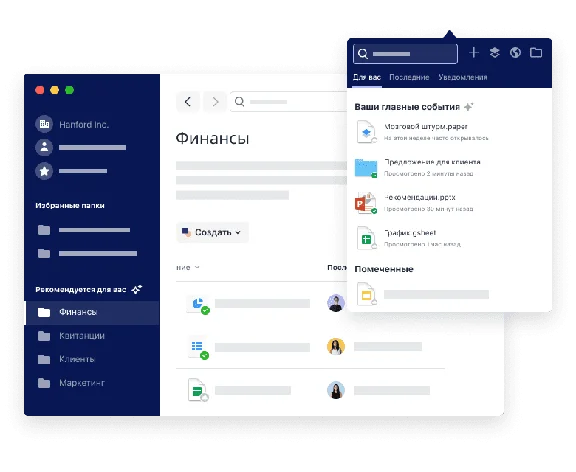Click the avatar in the first file row

coord(336,303)
